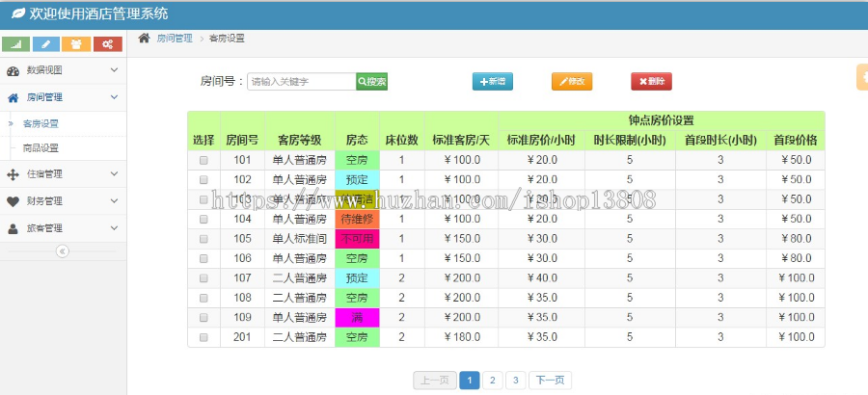Click the leaf logo in header
Screen dimensions: 868x395
click(x=18, y=13)
